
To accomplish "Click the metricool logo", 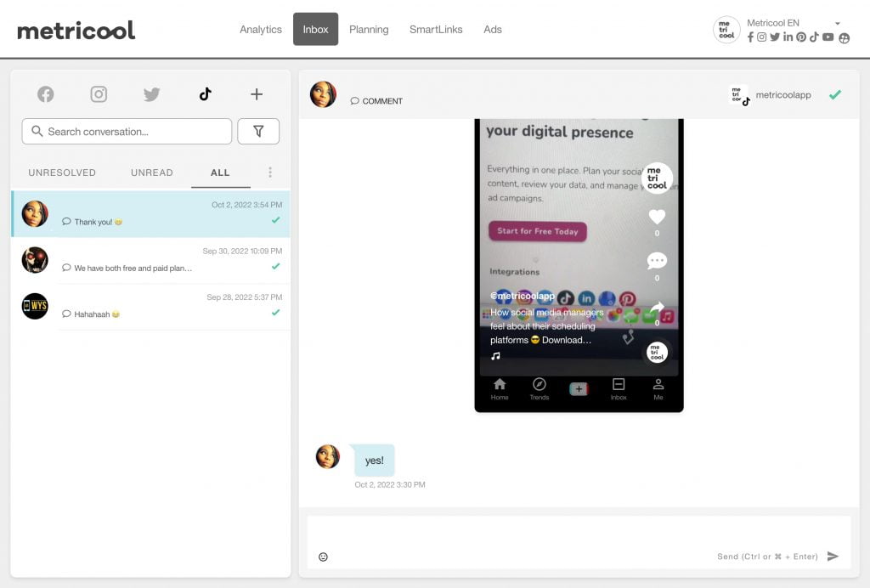I will click(x=76, y=30).
